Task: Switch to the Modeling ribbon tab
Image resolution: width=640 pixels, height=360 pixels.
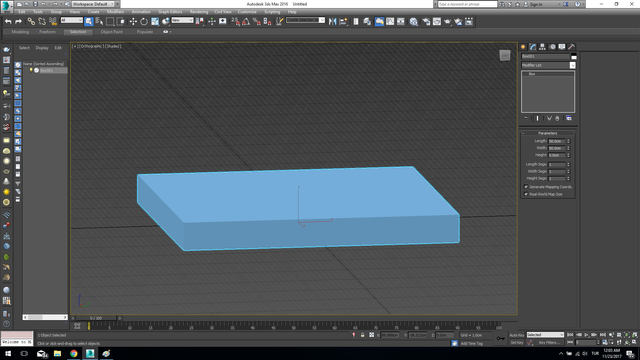Action: pyautogui.click(x=20, y=32)
